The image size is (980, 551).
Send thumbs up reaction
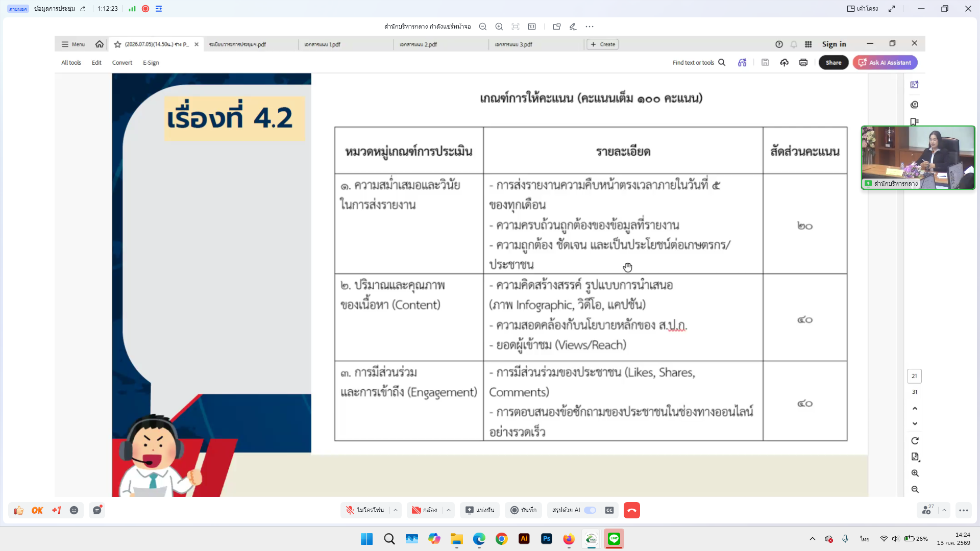point(19,510)
